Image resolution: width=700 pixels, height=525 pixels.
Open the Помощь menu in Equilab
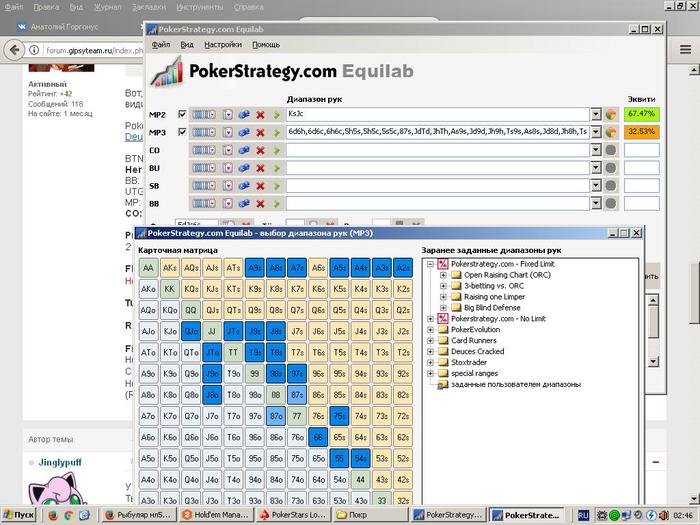coord(266,45)
